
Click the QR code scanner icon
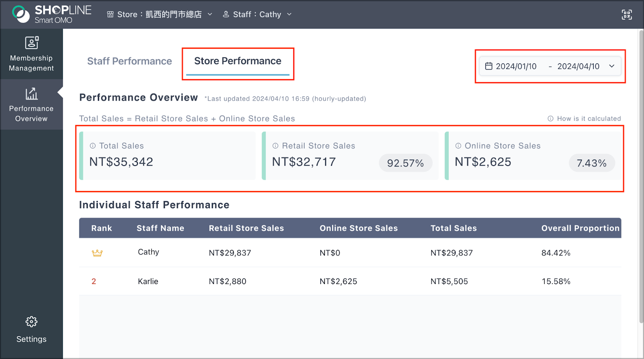pyautogui.click(x=626, y=15)
